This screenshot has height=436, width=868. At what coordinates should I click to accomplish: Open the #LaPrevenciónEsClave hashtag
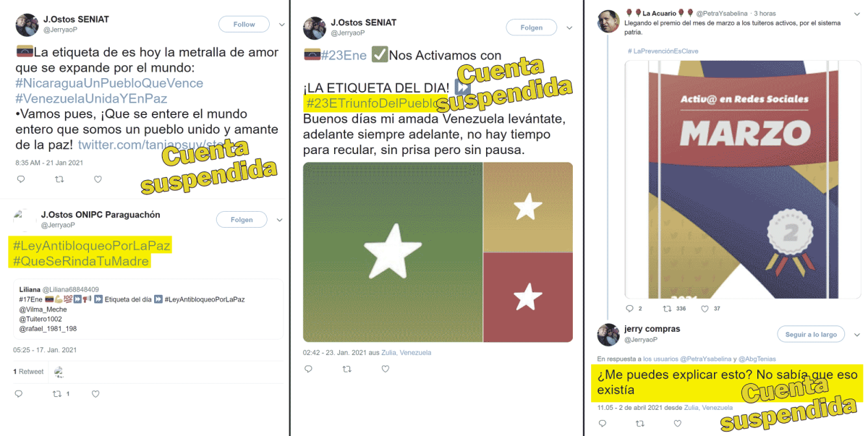point(663,51)
